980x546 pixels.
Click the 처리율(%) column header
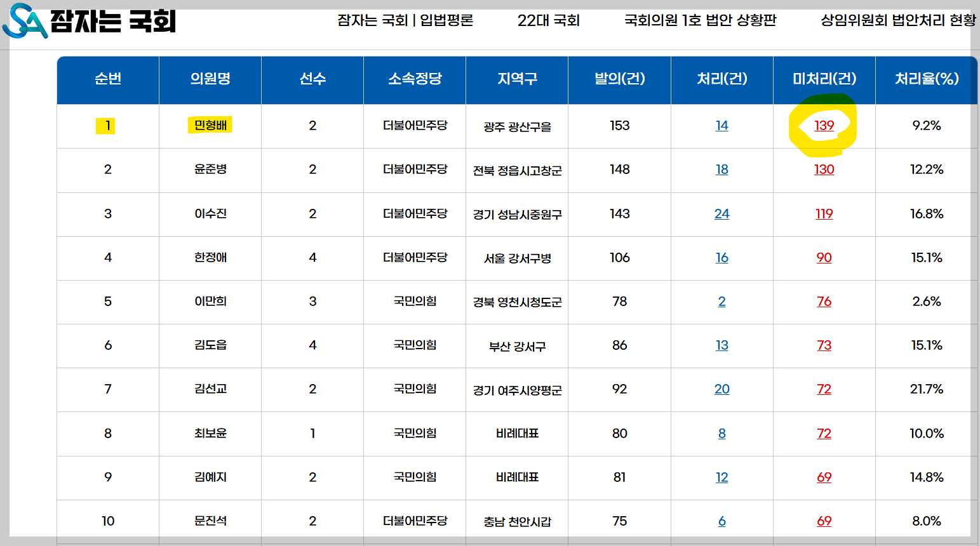tap(927, 79)
